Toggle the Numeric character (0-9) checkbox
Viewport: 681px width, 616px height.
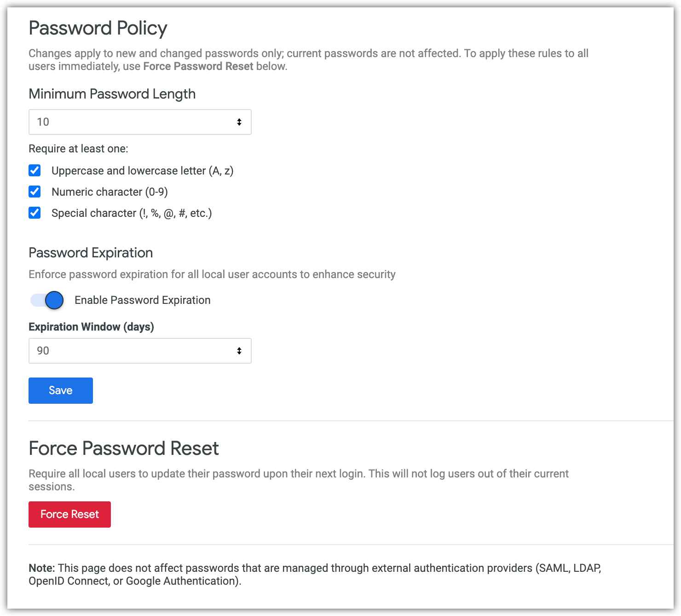point(35,192)
